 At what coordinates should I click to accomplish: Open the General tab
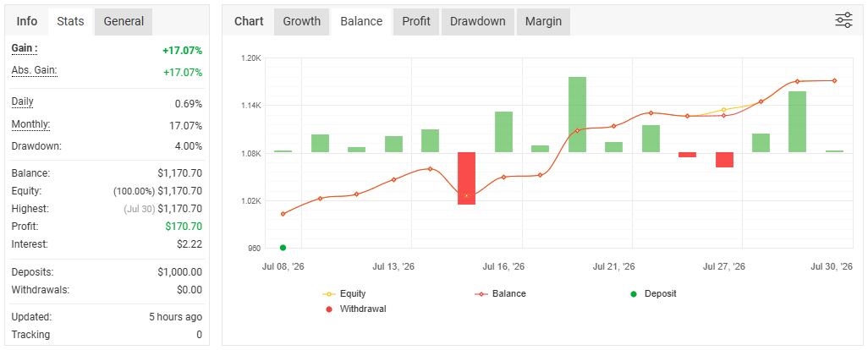[124, 22]
